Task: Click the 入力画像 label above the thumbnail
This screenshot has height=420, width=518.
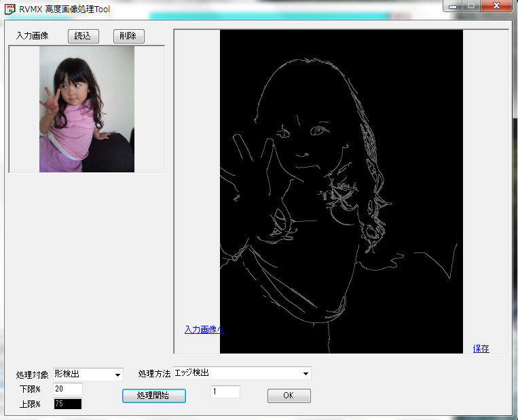Action: pos(32,35)
